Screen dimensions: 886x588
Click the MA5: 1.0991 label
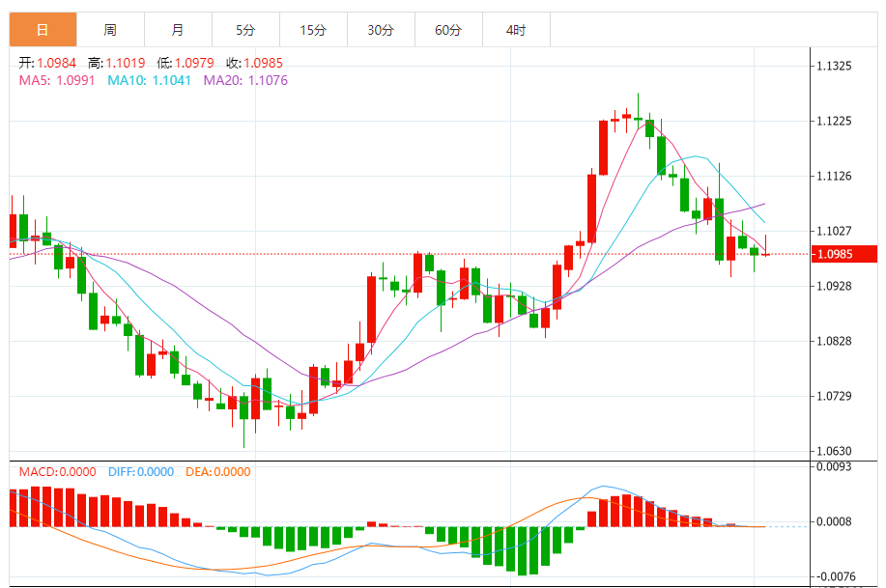pos(57,81)
